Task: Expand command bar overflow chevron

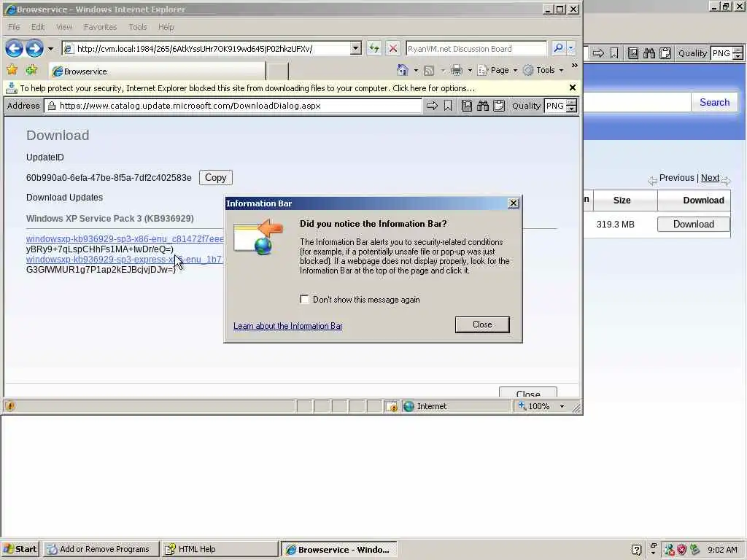Action: coord(575,65)
